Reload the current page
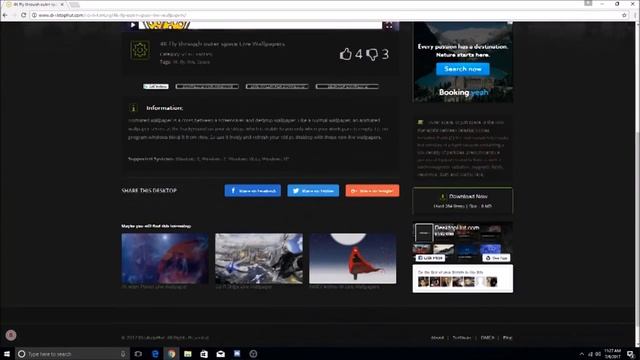Image resolution: width=640 pixels, height=360 pixels. pos(24,15)
